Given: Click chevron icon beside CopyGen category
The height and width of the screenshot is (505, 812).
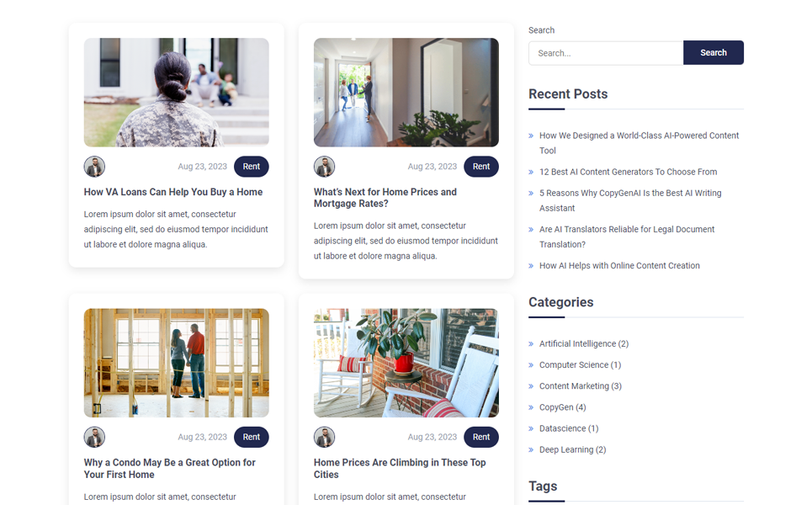Looking at the screenshot, I should tap(531, 407).
